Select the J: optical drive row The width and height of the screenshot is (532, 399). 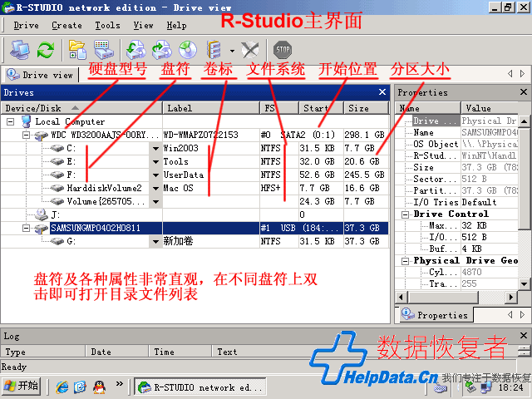tap(195, 214)
